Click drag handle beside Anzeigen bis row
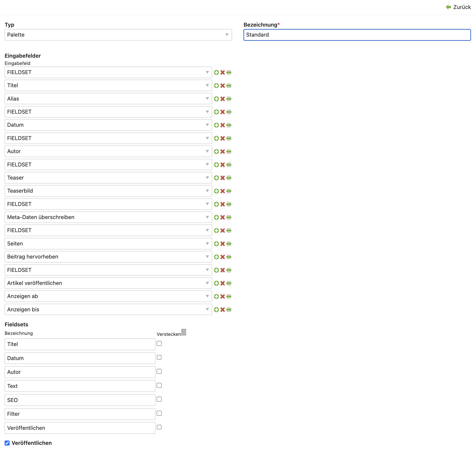The image size is (476, 456). coord(229,310)
